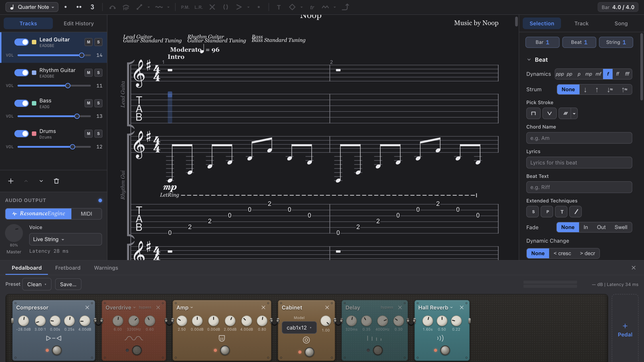Switch to Edit History tab
Viewport: 644px width, 362px height.
point(79,23)
